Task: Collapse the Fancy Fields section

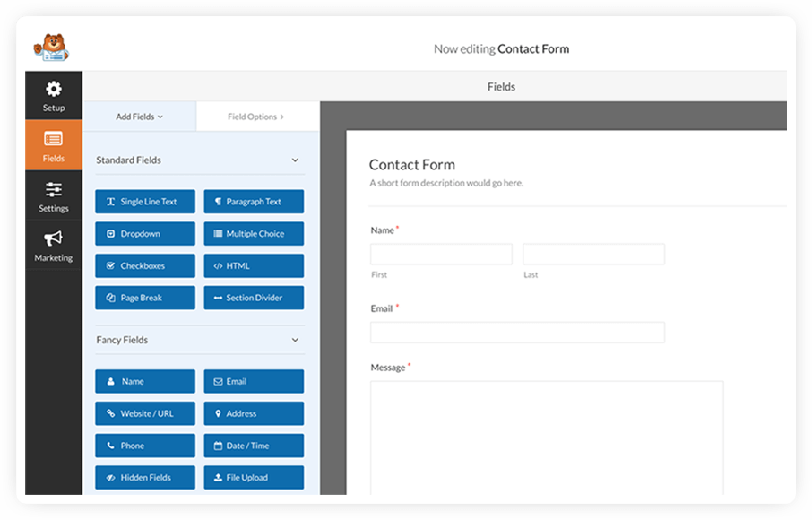Action: pos(294,340)
